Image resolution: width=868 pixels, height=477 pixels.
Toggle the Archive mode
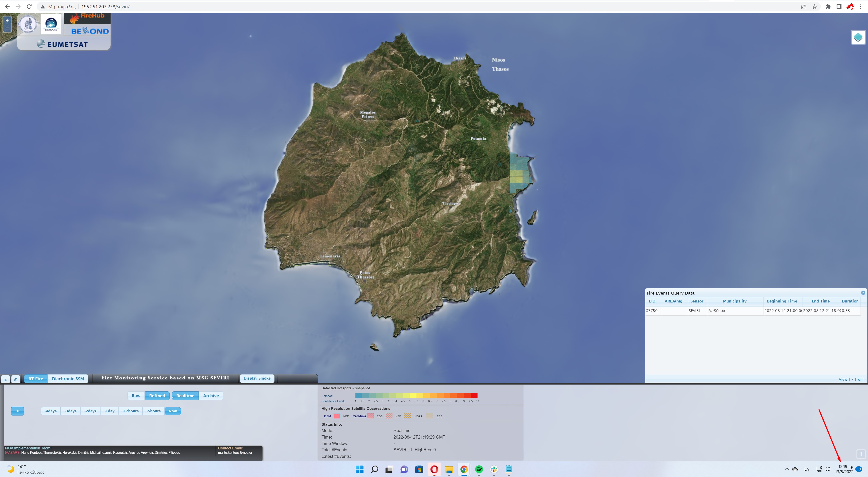pos(210,395)
